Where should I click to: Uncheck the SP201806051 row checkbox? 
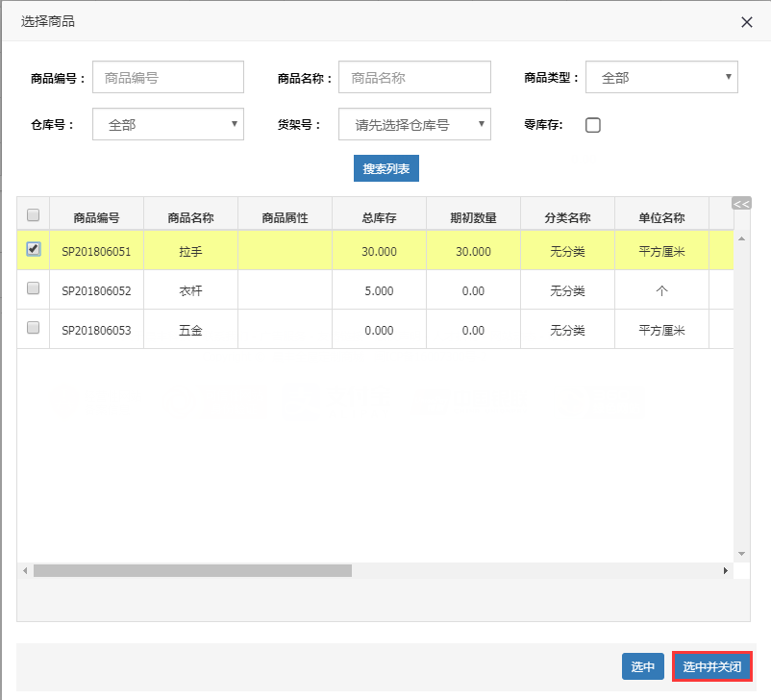(34, 249)
